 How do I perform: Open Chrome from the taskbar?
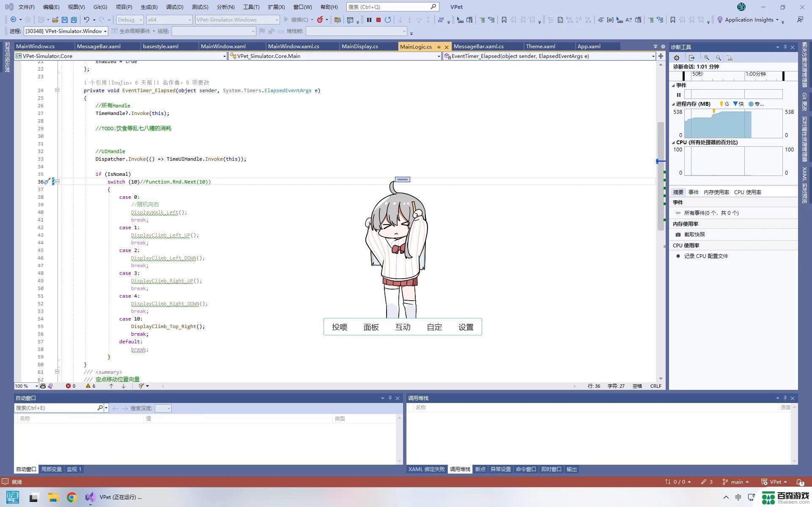click(72, 497)
